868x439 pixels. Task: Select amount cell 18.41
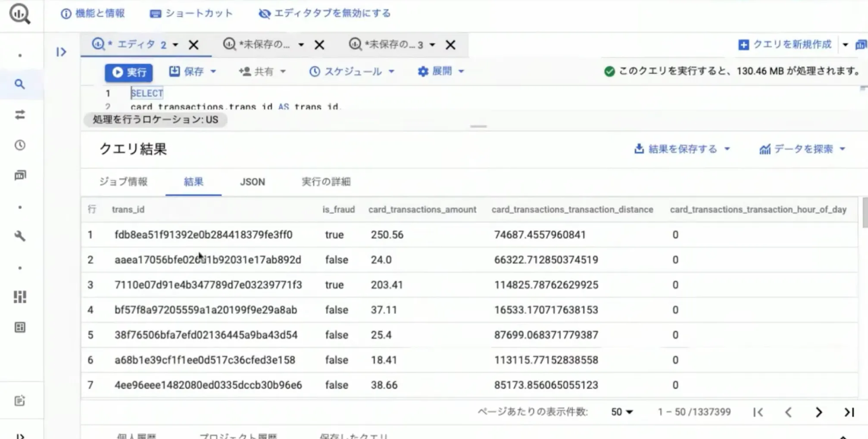(384, 360)
